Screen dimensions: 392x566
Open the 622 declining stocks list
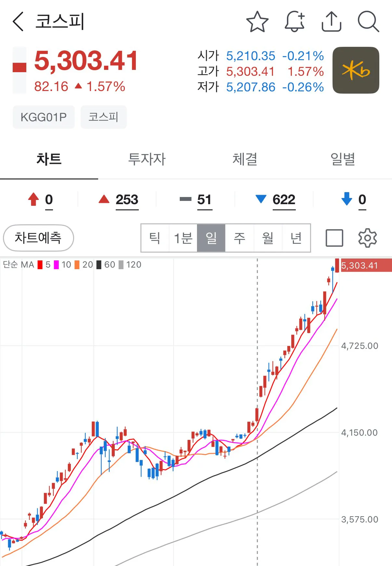(x=284, y=200)
